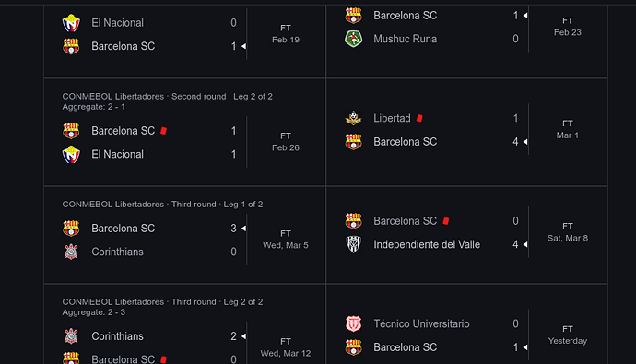Click Corinthians logo in Mar 12 match

pos(71,336)
